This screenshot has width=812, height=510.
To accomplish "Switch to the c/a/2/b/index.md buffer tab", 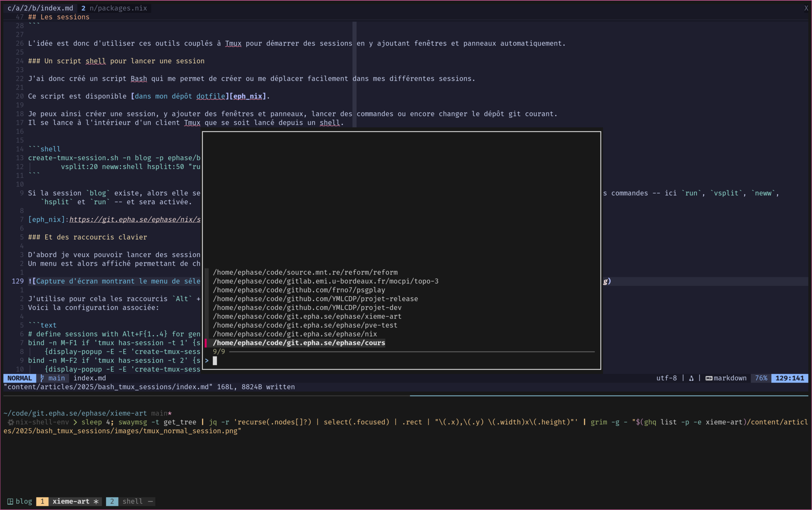I will (x=40, y=8).
